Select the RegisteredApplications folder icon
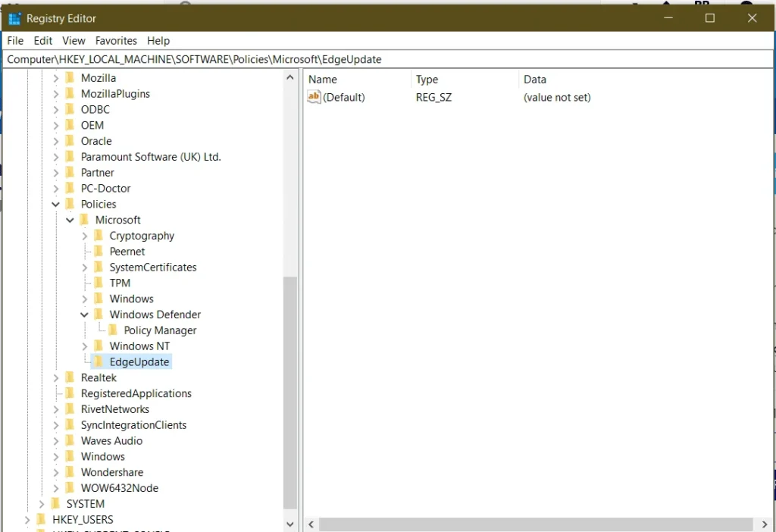 pos(70,393)
